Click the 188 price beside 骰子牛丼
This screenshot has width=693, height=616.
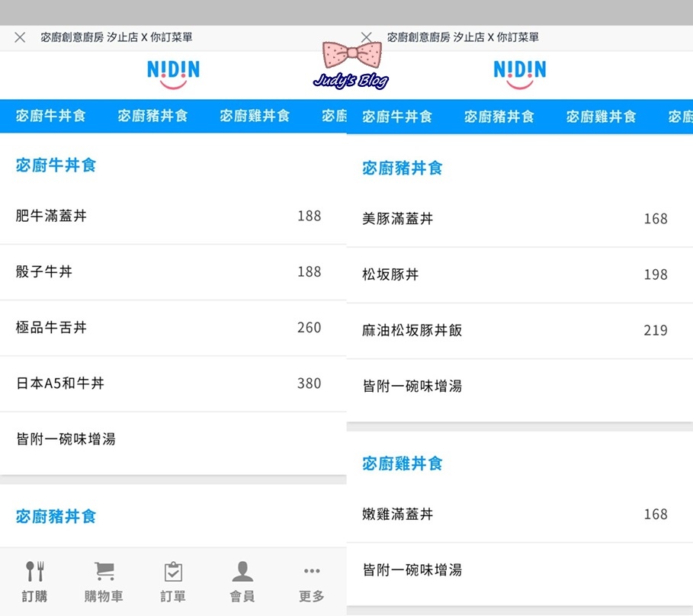pyautogui.click(x=310, y=271)
